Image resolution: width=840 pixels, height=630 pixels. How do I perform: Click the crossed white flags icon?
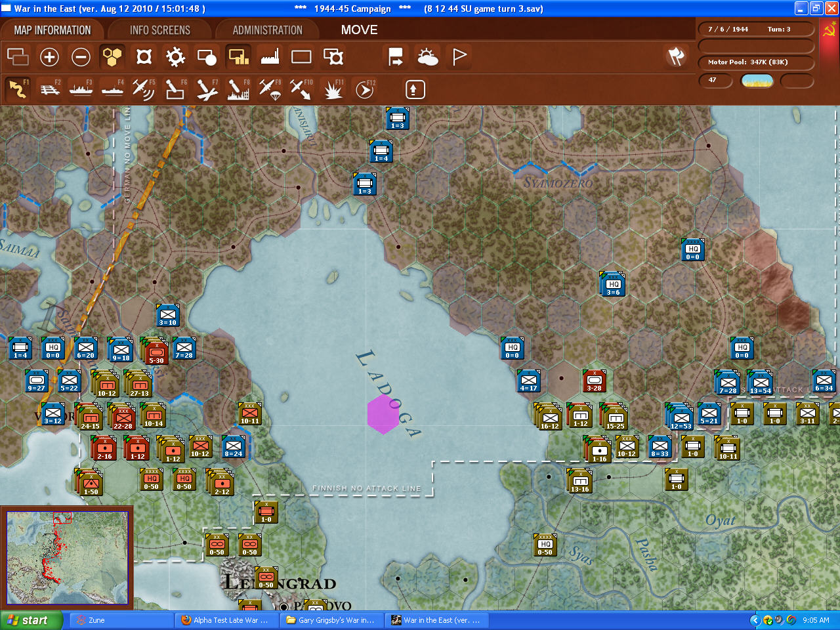676,57
